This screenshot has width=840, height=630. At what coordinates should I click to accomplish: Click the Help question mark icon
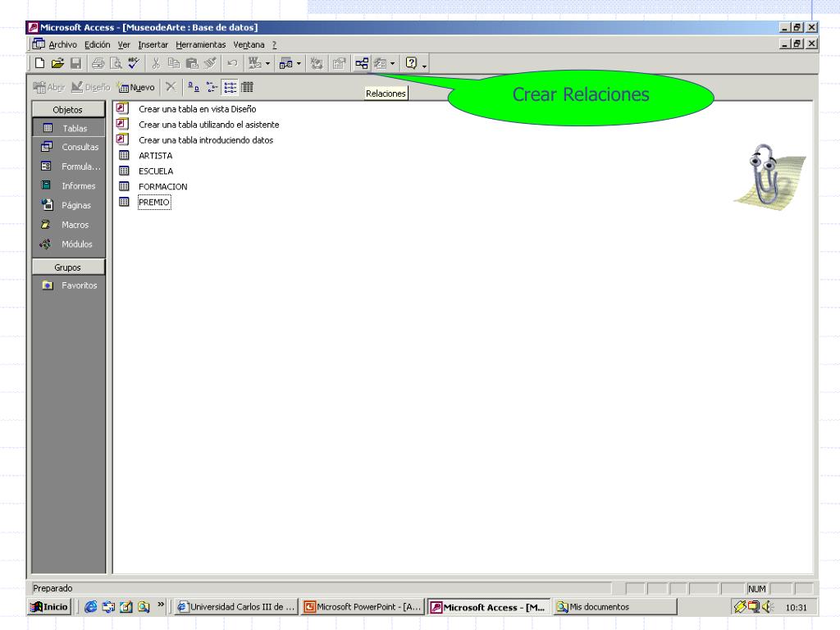coord(411,63)
